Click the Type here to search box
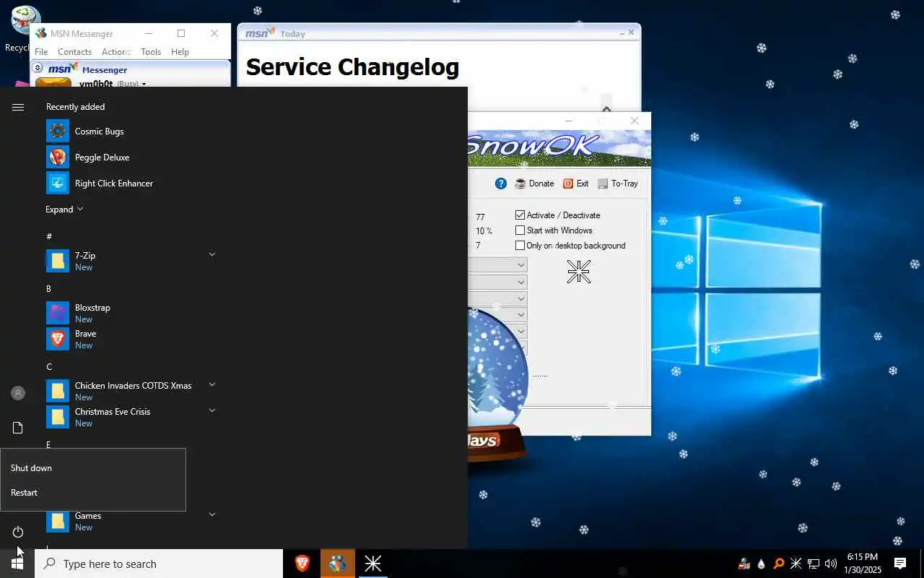The height and width of the screenshot is (578, 924). point(159,564)
